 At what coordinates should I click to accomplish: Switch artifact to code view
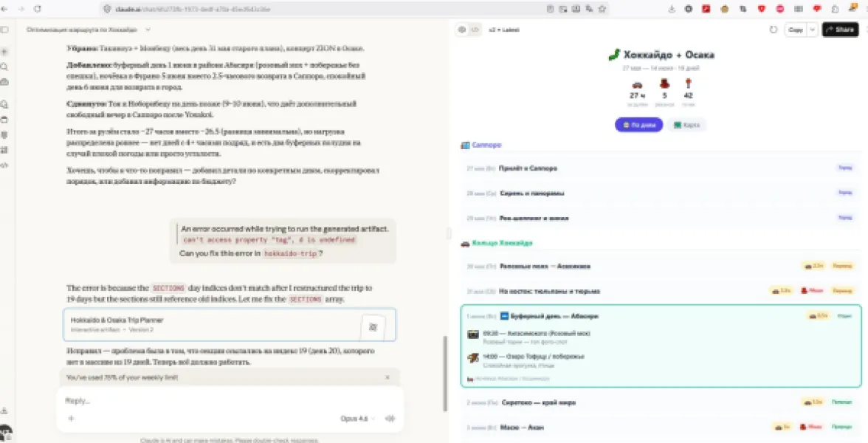point(475,30)
